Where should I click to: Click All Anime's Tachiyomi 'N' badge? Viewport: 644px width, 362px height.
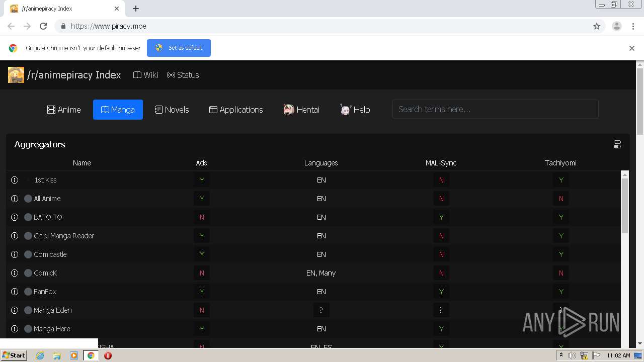click(561, 199)
